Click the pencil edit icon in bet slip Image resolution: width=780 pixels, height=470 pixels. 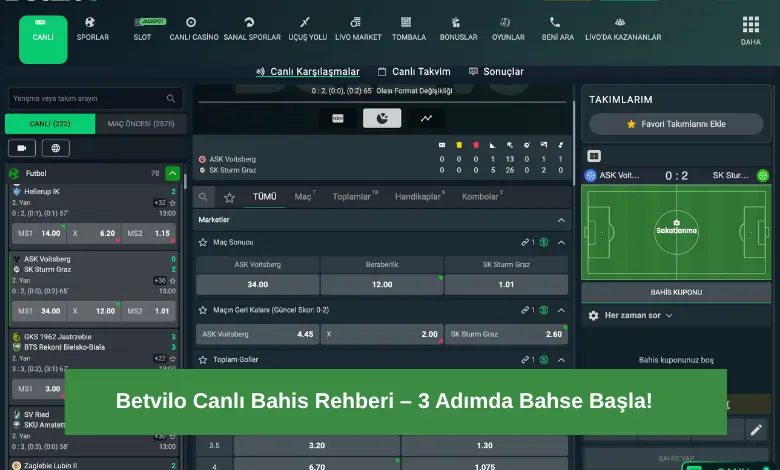tap(756, 430)
